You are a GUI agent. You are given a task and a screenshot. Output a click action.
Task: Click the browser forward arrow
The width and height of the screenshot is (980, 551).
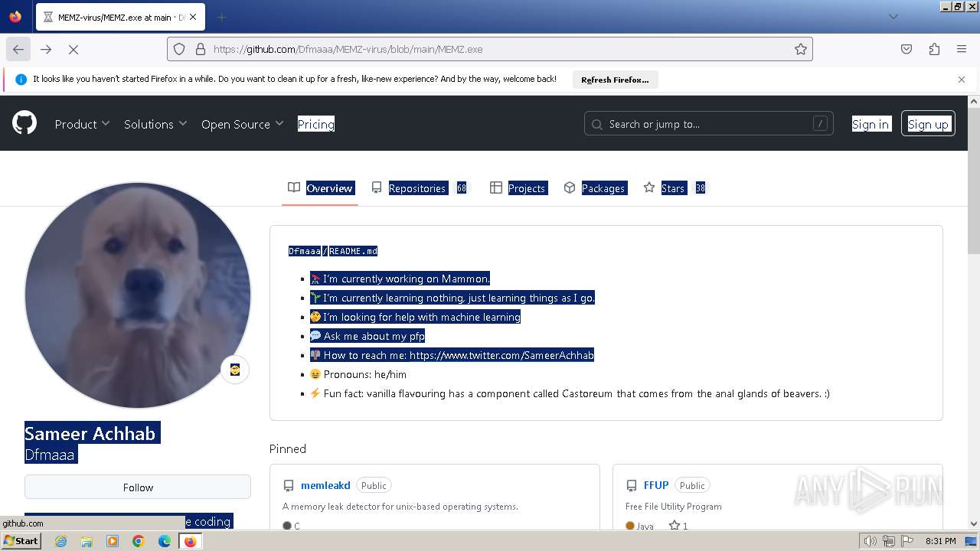(x=46, y=49)
